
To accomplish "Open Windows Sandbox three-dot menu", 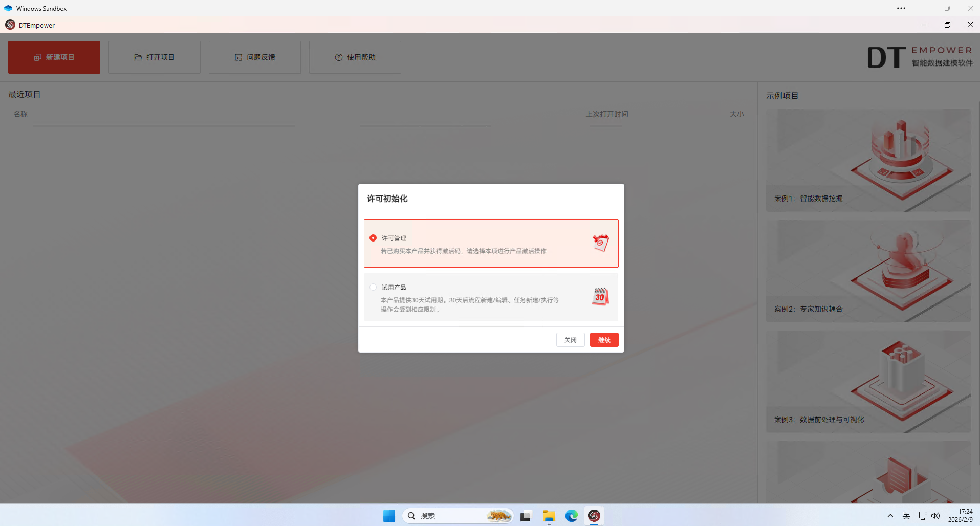I will [901, 8].
